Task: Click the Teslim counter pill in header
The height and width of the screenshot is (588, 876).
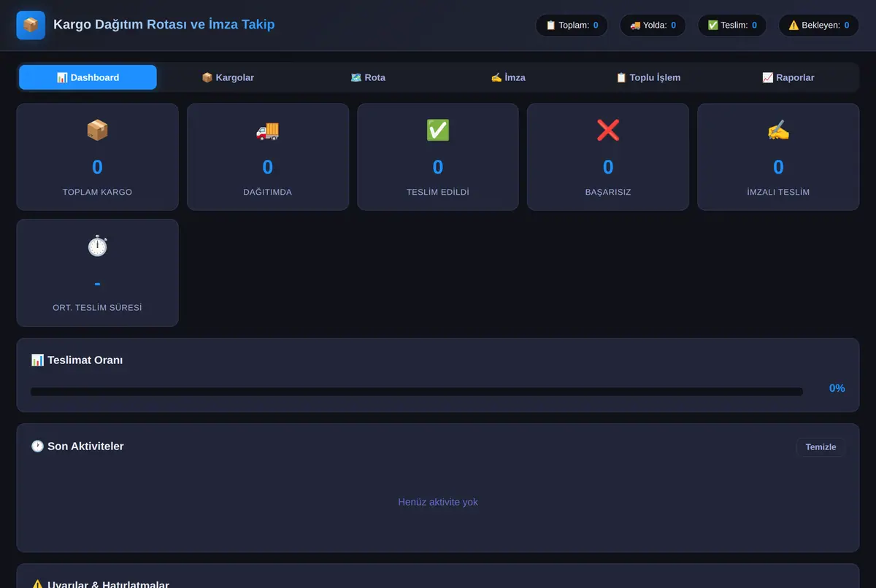Action: 732,26
